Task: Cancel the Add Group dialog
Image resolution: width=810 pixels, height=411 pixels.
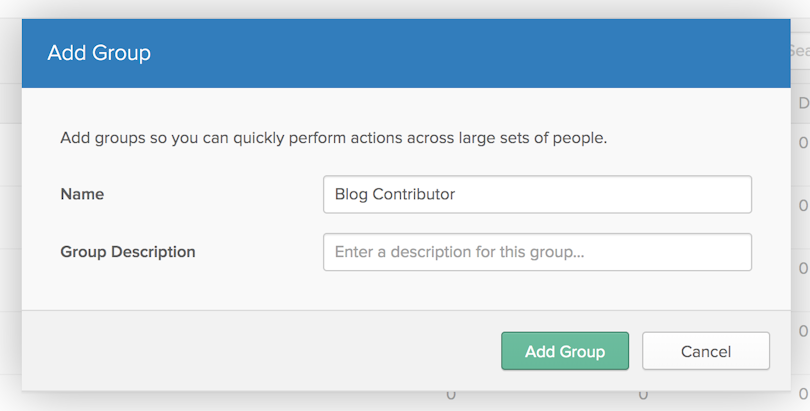Action: tap(706, 351)
